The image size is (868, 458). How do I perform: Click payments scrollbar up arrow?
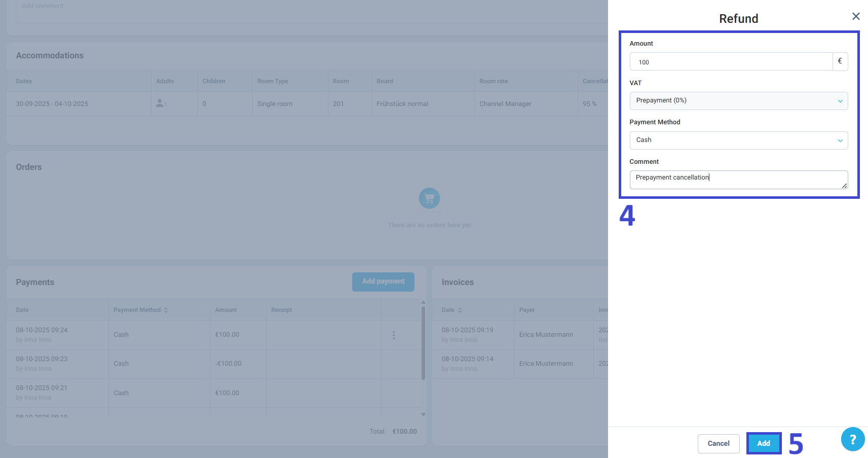[423, 302]
